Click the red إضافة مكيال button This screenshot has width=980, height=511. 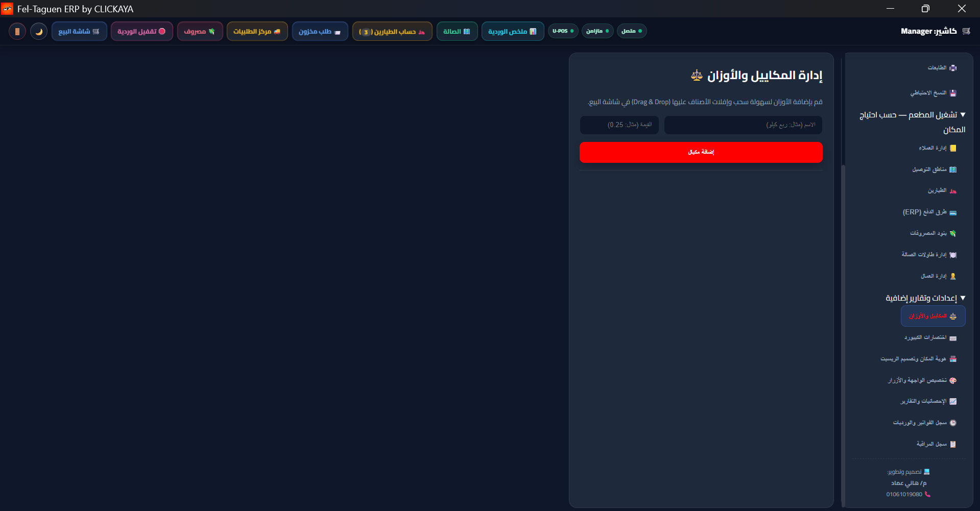tap(701, 152)
